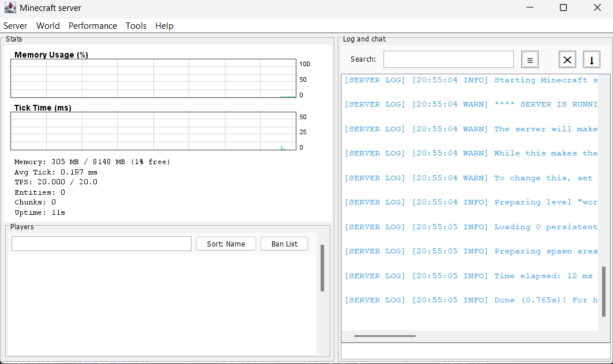Open the Server menu
Viewport: 613px width, 364px height.
coord(15,26)
